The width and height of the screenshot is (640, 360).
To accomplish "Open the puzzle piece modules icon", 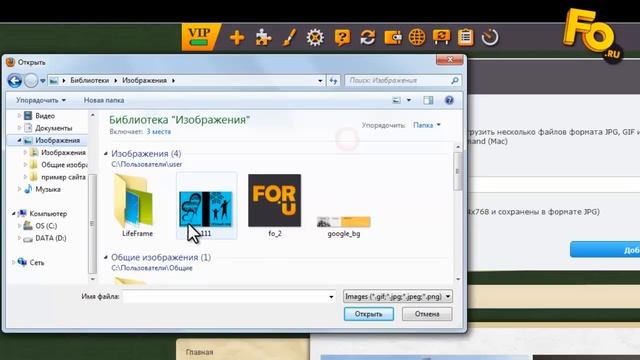I will [263, 38].
